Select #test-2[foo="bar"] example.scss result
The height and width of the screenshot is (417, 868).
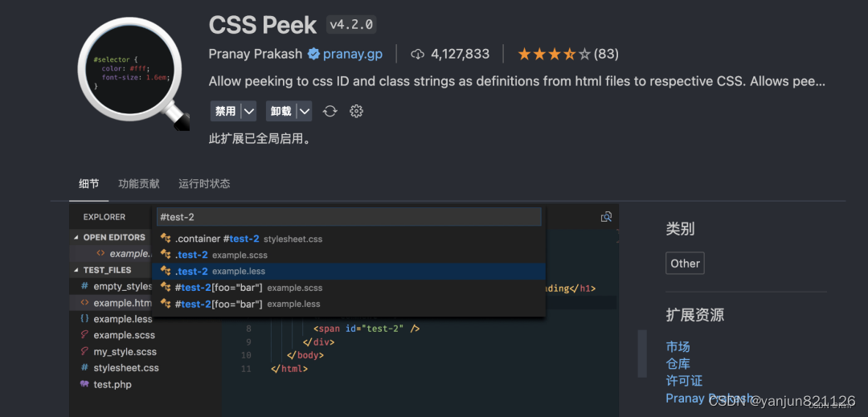point(349,288)
